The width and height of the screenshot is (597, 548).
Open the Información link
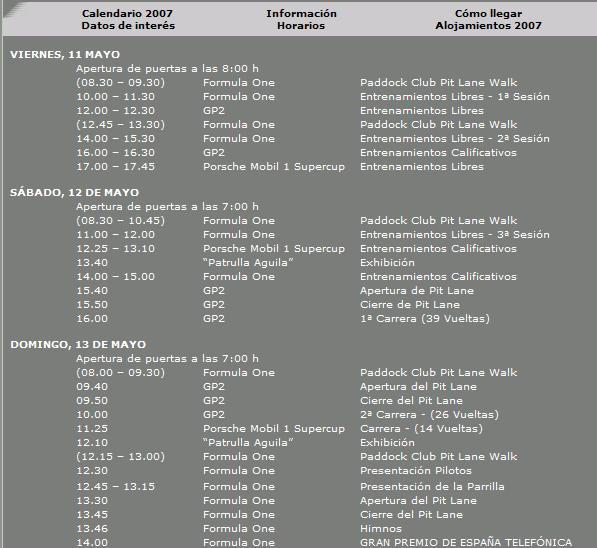point(301,13)
